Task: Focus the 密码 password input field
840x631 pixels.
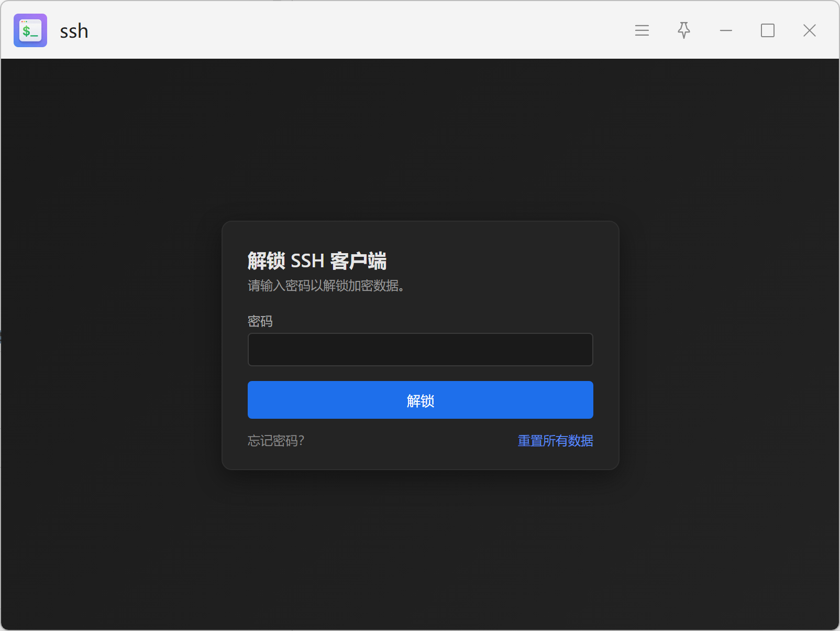Action: pos(420,350)
